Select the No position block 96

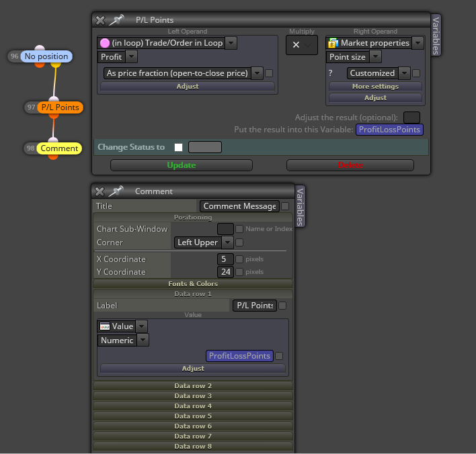click(x=46, y=56)
